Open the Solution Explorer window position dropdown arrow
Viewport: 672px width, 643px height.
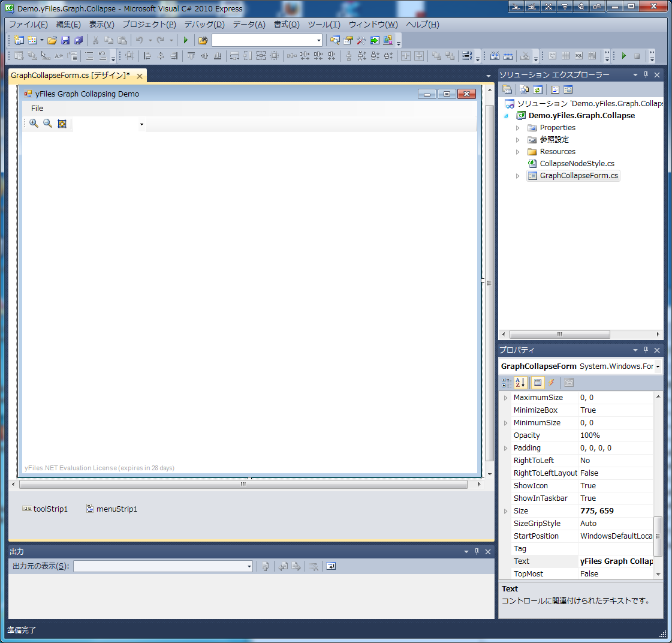click(635, 74)
